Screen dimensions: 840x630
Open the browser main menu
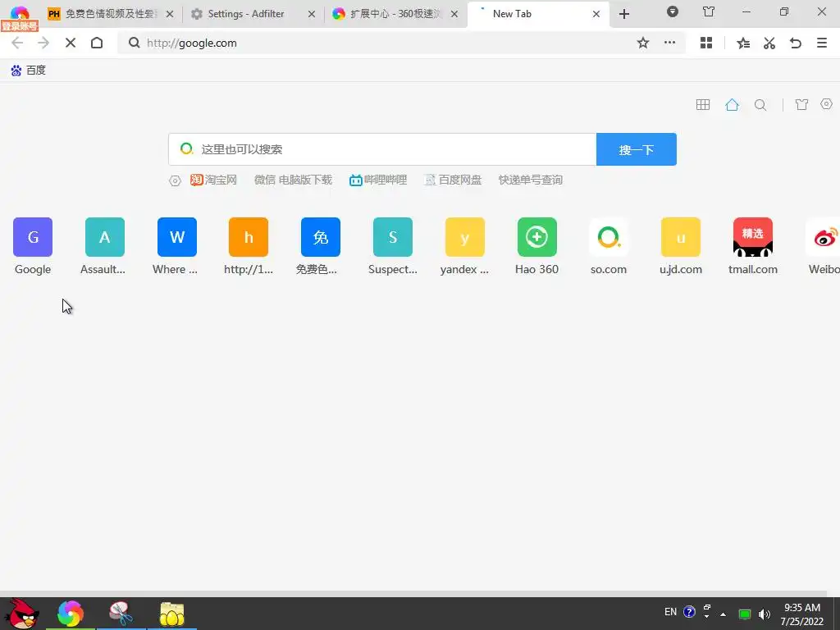pyautogui.click(x=822, y=43)
